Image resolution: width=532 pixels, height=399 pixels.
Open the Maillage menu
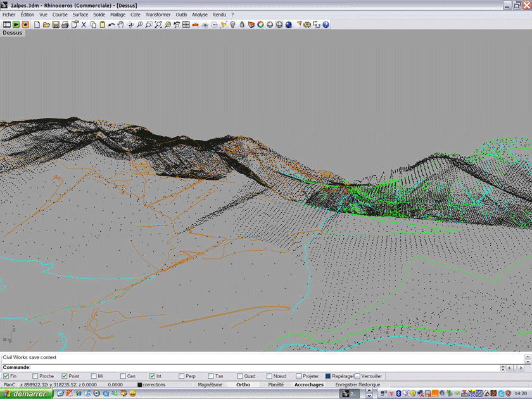[118, 15]
